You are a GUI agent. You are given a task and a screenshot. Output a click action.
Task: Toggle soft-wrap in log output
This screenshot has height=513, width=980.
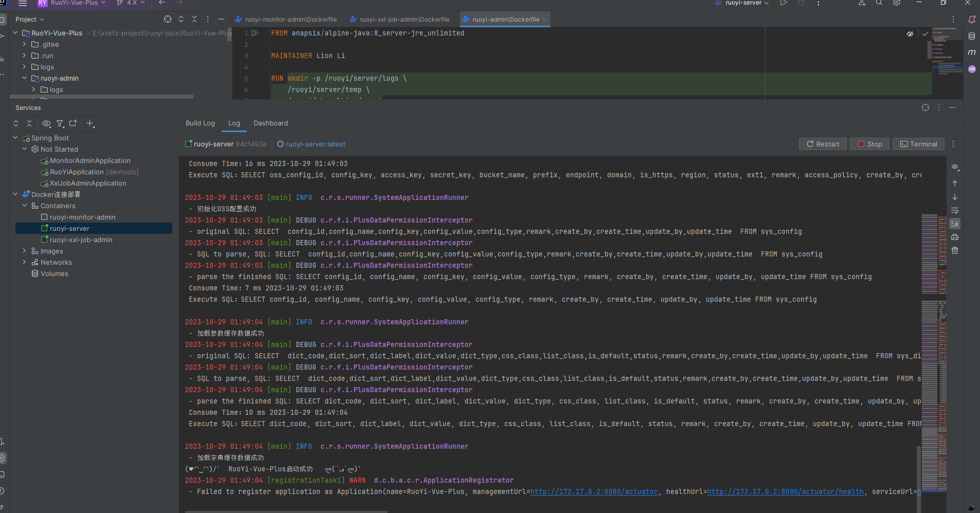pyautogui.click(x=955, y=210)
